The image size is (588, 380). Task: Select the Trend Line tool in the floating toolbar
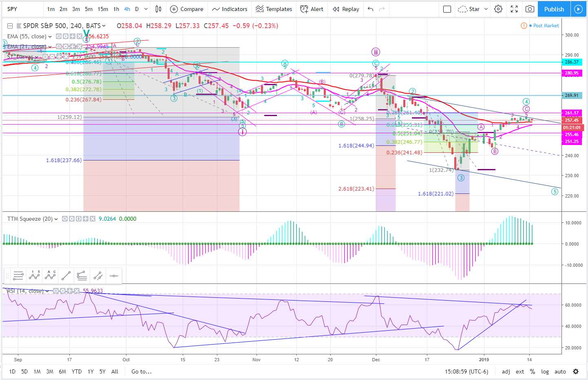66,276
